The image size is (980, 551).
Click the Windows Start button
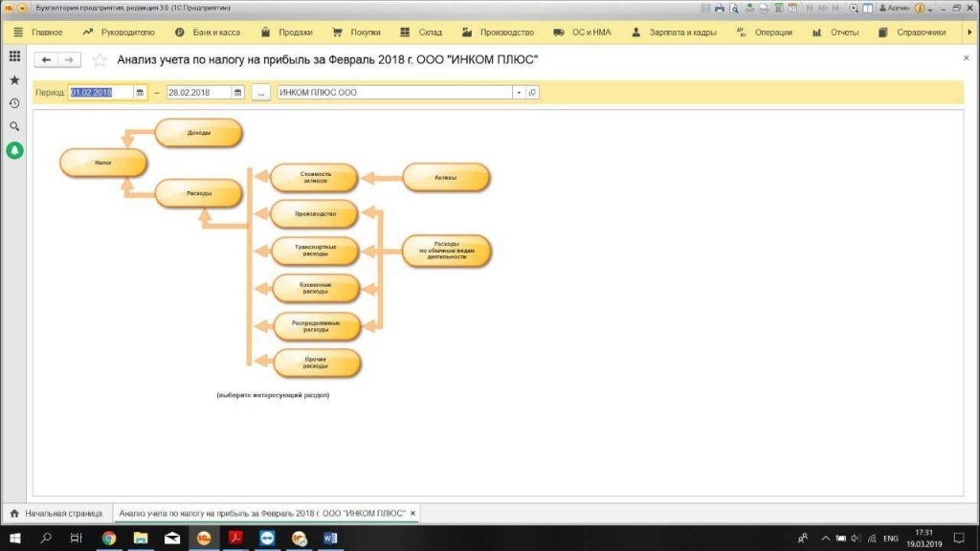point(15,538)
